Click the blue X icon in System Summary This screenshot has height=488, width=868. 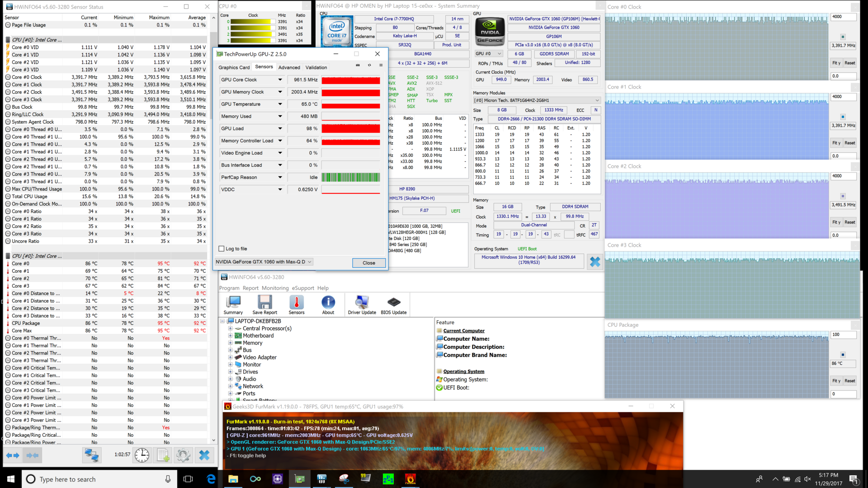[595, 262]
